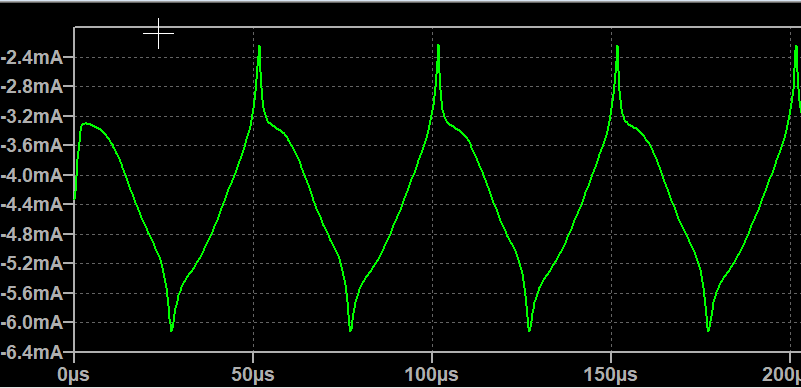This screenshot has width=801, height=388.
Task: Click the 150µs time axis label
Action: 610,375
